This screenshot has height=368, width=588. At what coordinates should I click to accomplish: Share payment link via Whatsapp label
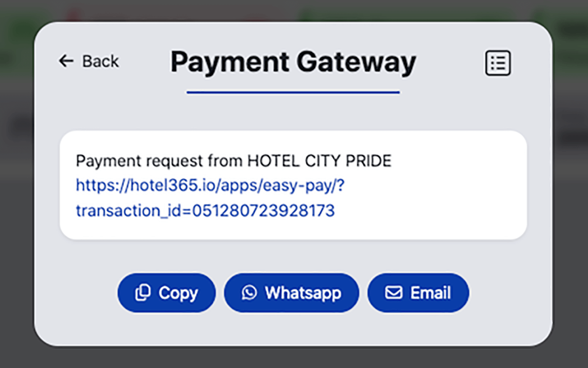(303, 293)
